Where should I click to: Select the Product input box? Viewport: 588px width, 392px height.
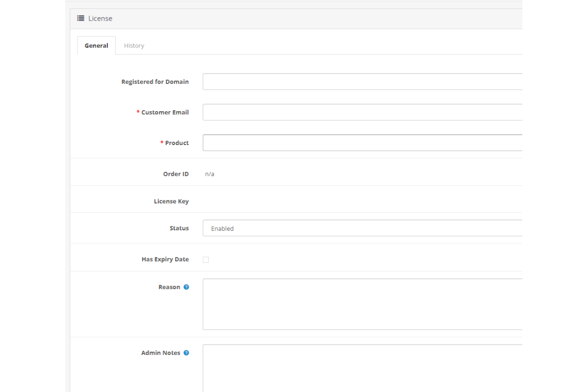362,143
